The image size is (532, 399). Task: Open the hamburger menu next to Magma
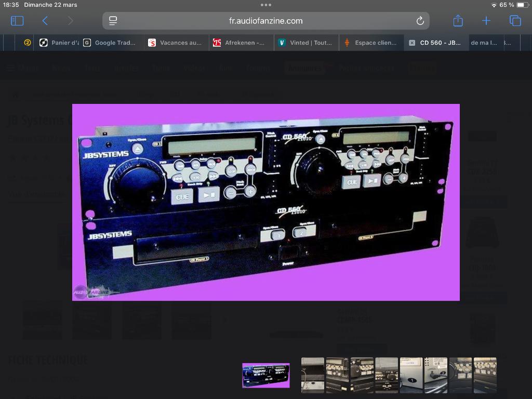coord(10,68)
